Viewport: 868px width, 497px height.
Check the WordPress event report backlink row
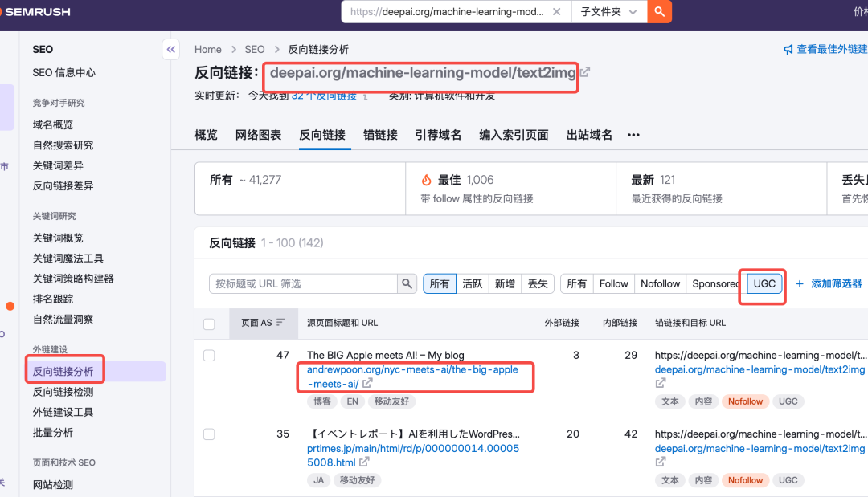click(207, 434)
